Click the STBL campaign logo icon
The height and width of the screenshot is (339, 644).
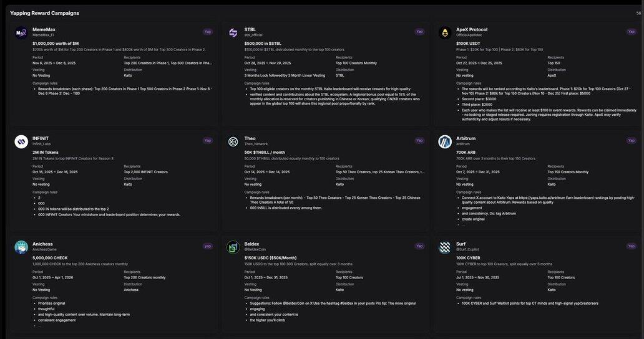coord(233,32)
